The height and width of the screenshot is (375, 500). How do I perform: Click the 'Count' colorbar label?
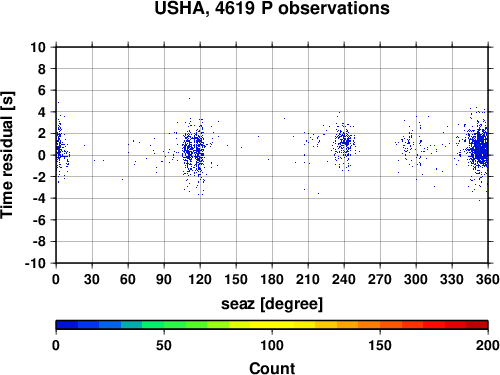tap(272, 368)
